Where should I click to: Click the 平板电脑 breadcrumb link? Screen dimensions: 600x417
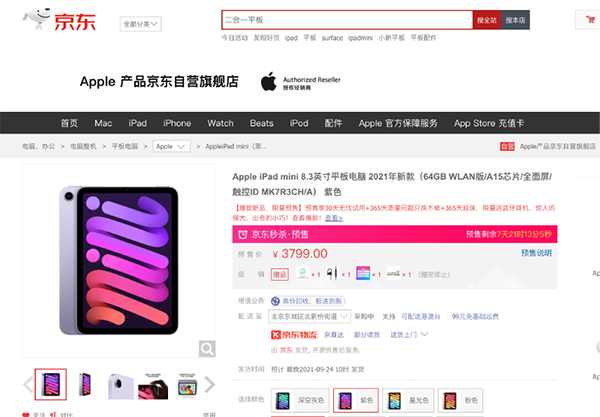[125, 146]
